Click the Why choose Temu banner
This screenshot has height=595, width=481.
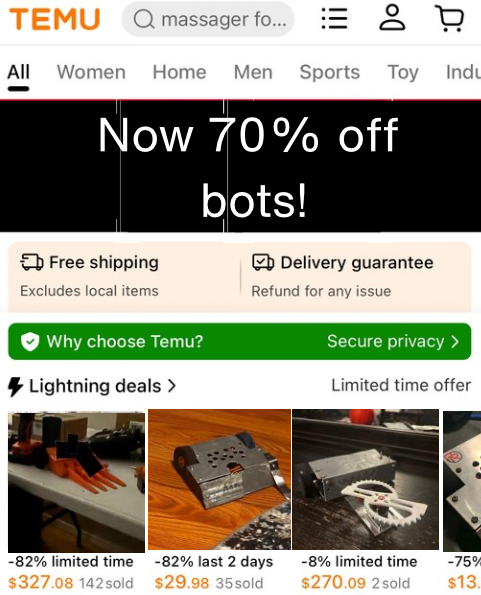tap(240, 342)
